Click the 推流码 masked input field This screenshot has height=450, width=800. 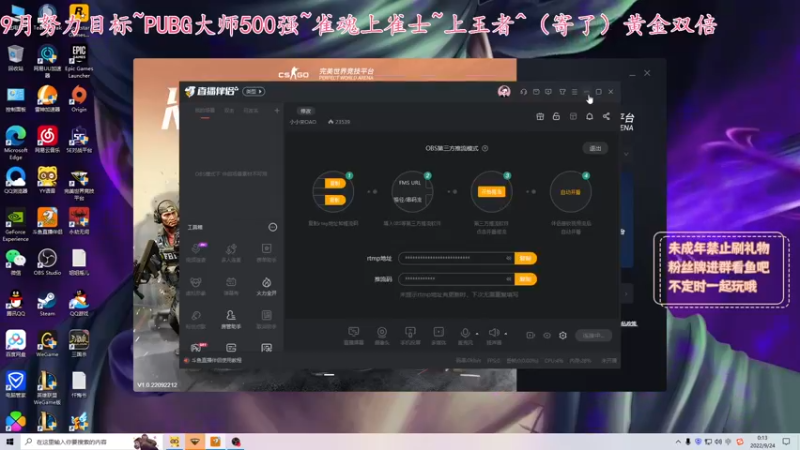click(x=456, y=279)
